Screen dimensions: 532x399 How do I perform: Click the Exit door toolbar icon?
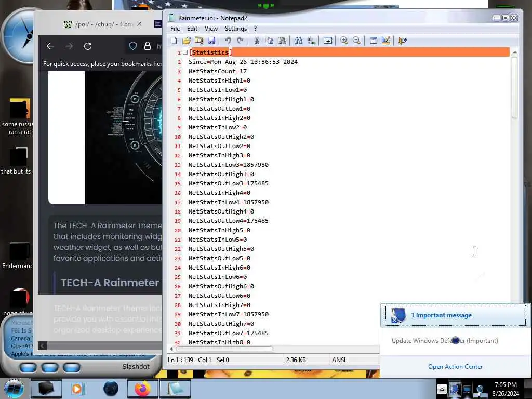click(403, 41)
